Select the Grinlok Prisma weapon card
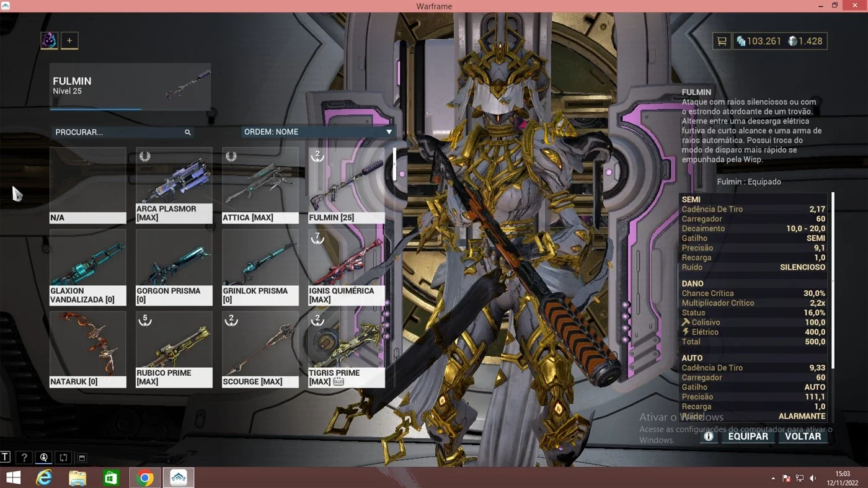Viewport: 868px width, 488px height. (x=260, y=267)
